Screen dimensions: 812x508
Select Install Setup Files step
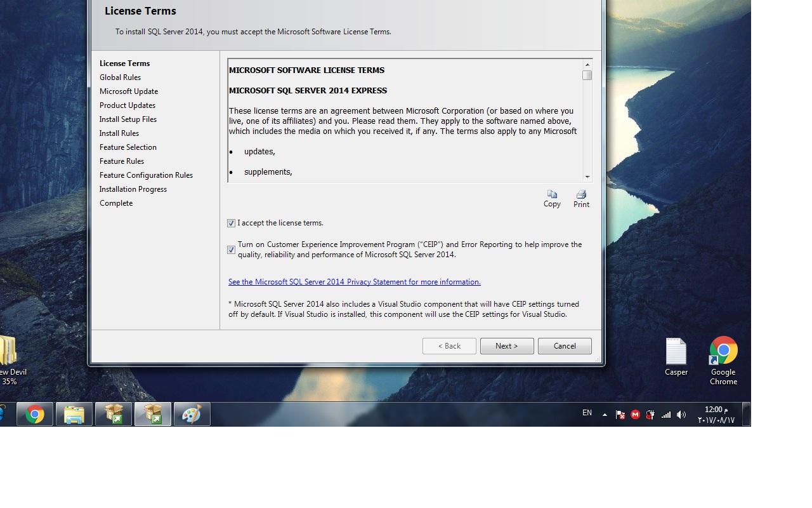[128, 119]
